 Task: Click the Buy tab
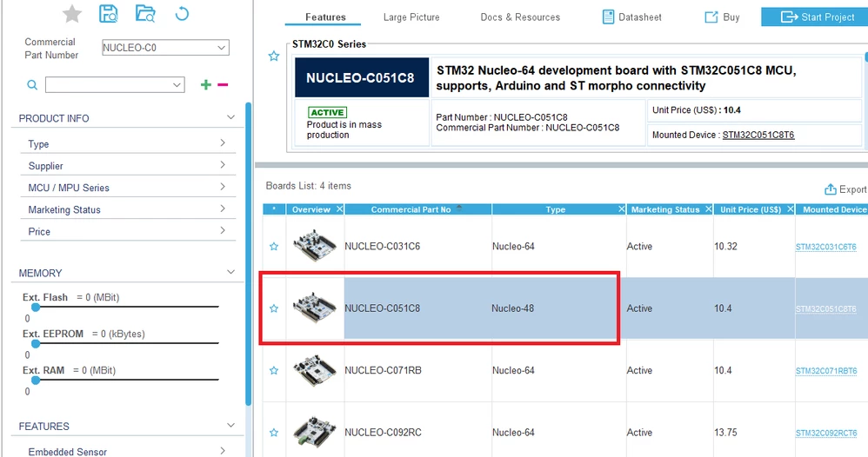tap(722, 17)
